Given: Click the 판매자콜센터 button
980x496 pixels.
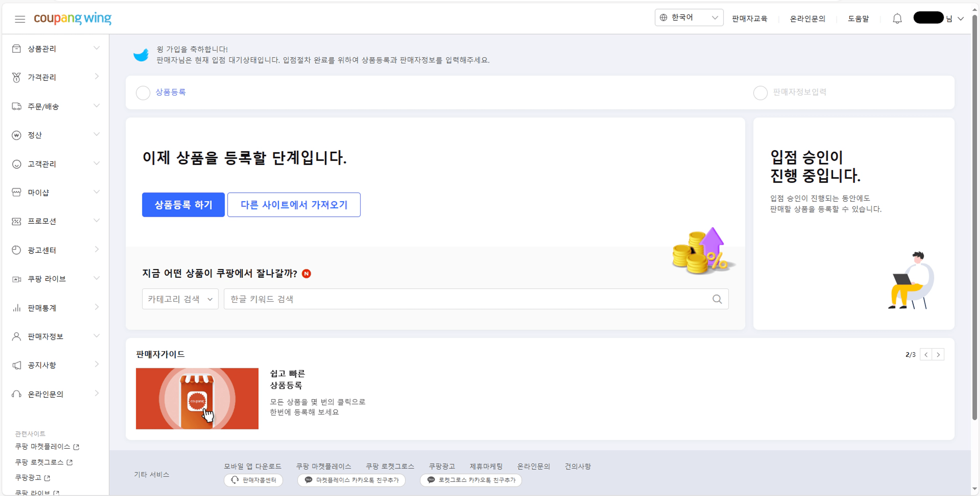Looking at the screenshot, I should [253, 480].
